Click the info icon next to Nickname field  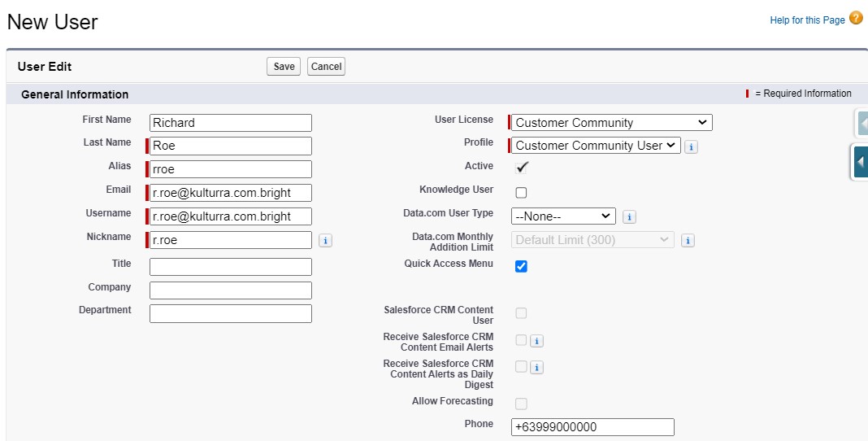pos(325,240)
